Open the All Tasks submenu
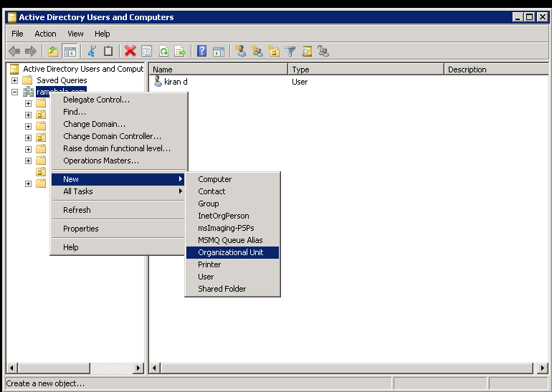Viewport: 552px width, 392px height. coord(118,191)
